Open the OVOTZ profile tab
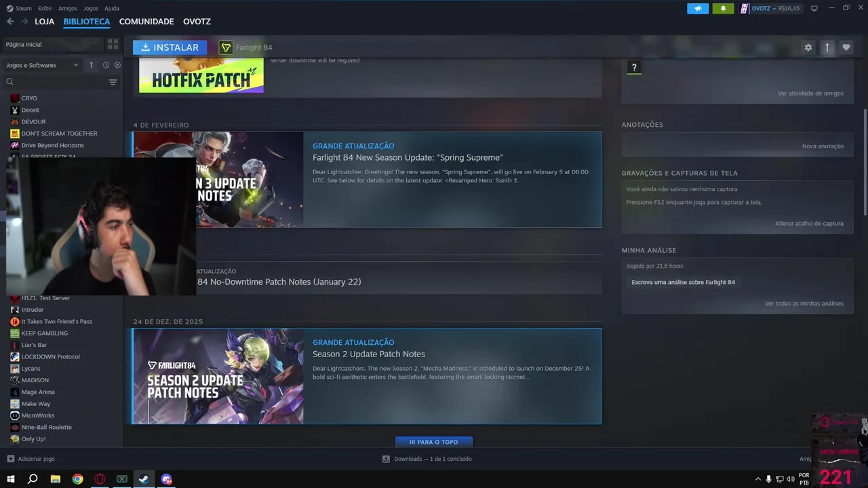Screen dimensions: 868x488 [x=197, y=22]
